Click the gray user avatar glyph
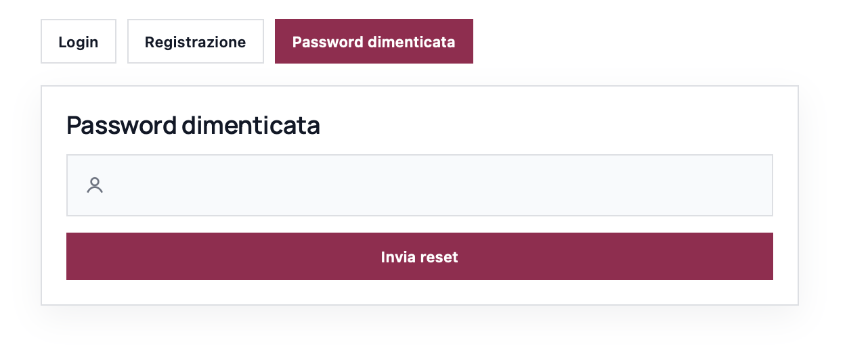 [95, 185]
